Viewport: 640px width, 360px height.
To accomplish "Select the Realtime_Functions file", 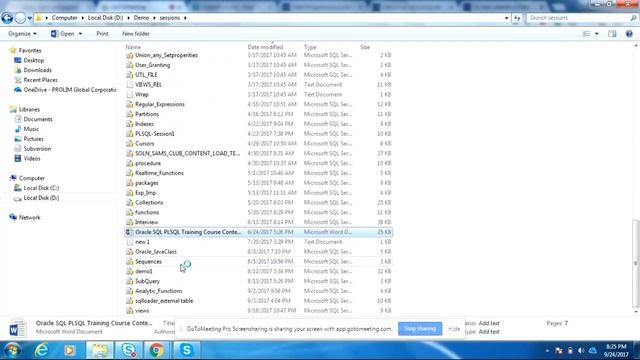I will tap(159, 173).
